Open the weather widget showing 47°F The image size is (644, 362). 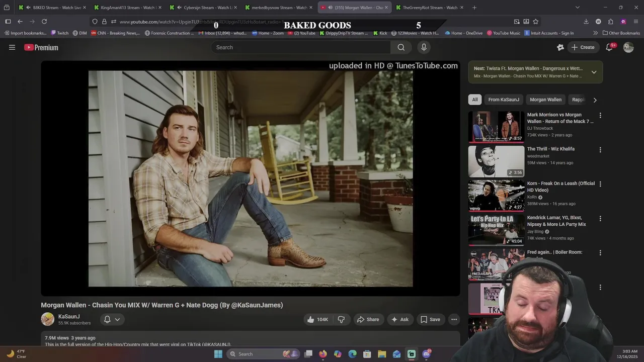pyautogui.click(x=16, y=354)
